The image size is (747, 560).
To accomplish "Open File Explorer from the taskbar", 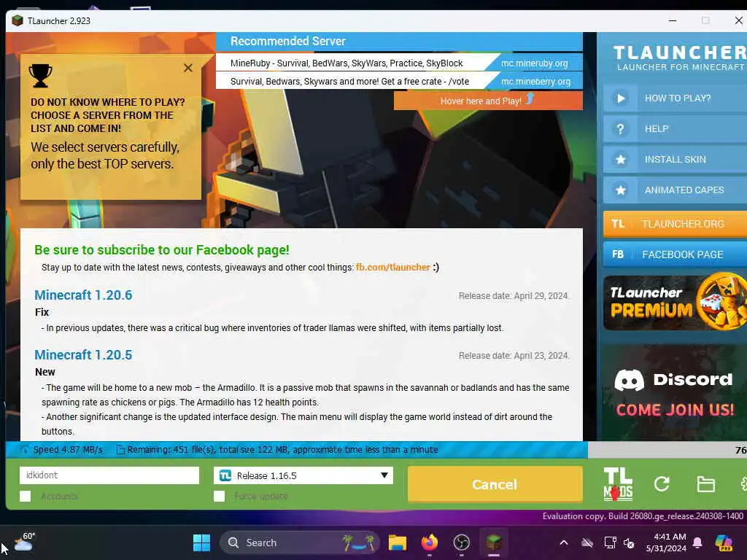I will click(x=397, y=542).
